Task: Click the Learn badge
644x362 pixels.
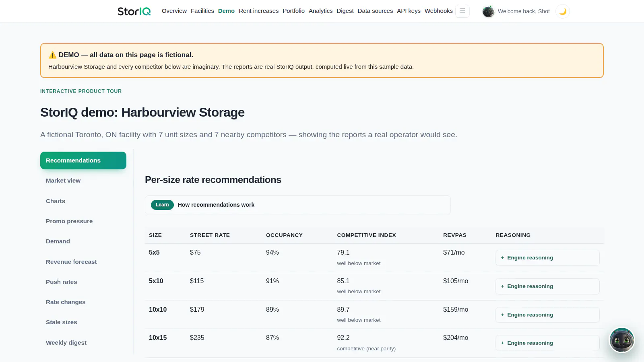Action: 162,205
